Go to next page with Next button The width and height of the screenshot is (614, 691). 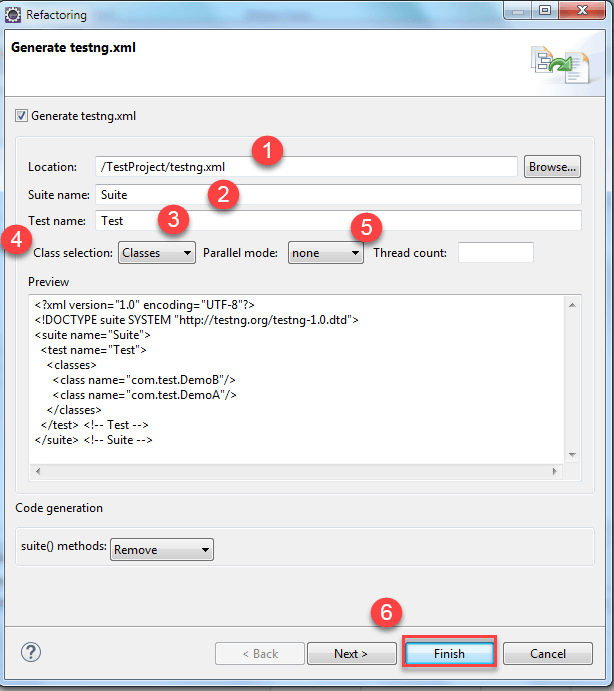(350, 654)
